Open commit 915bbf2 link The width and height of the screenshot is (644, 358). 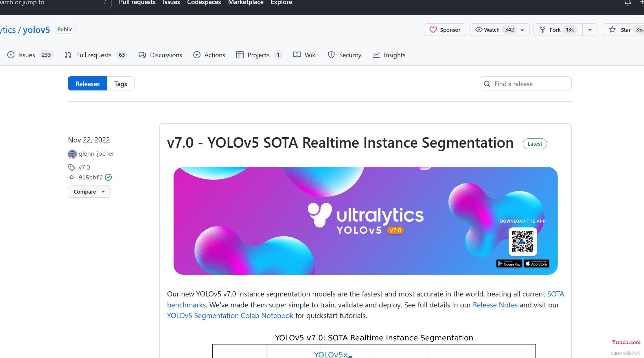91,177
